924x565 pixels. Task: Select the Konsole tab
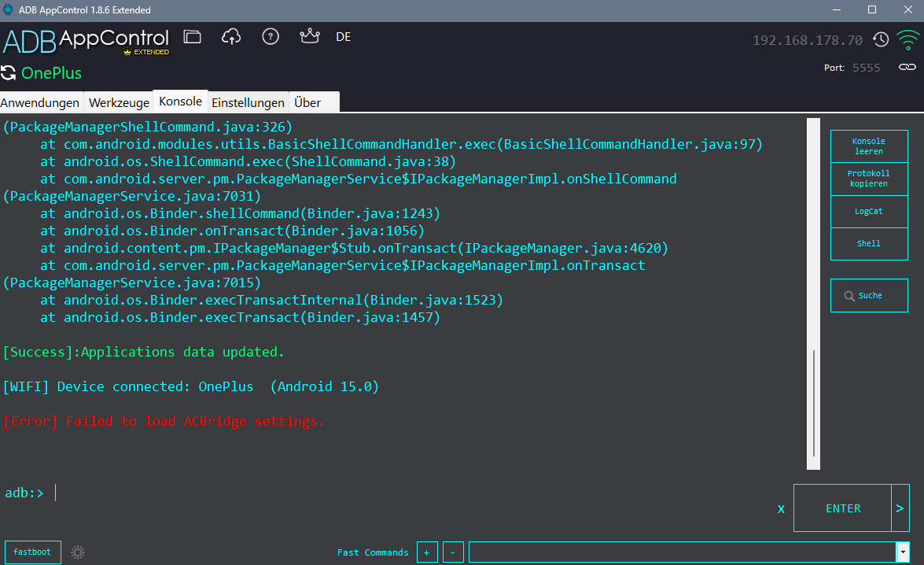pyautogui.click(x=180, y=102)
